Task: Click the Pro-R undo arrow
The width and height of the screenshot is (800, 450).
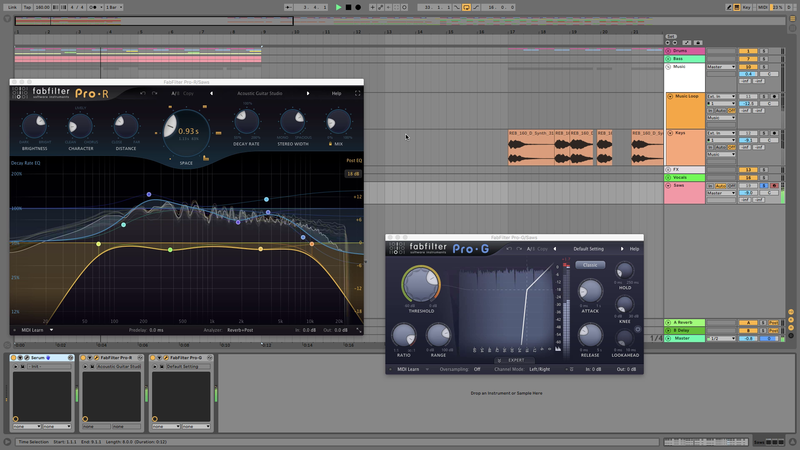Action: (143, 93)
